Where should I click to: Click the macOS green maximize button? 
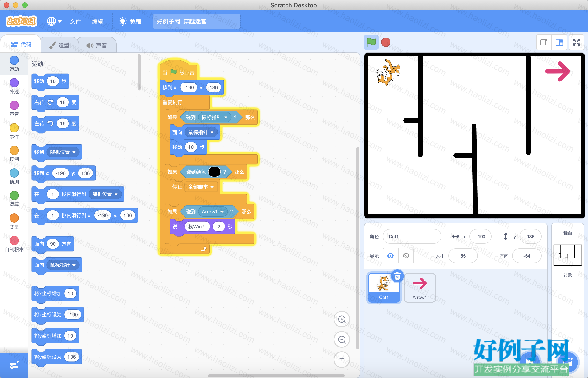tap(25, 5)
